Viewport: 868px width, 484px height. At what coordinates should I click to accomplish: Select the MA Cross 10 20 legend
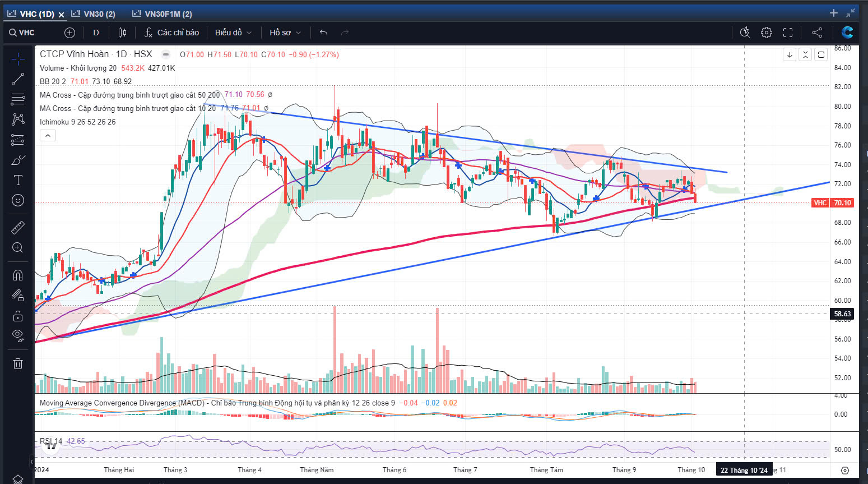pyautogui.click(x=128, y=108)
